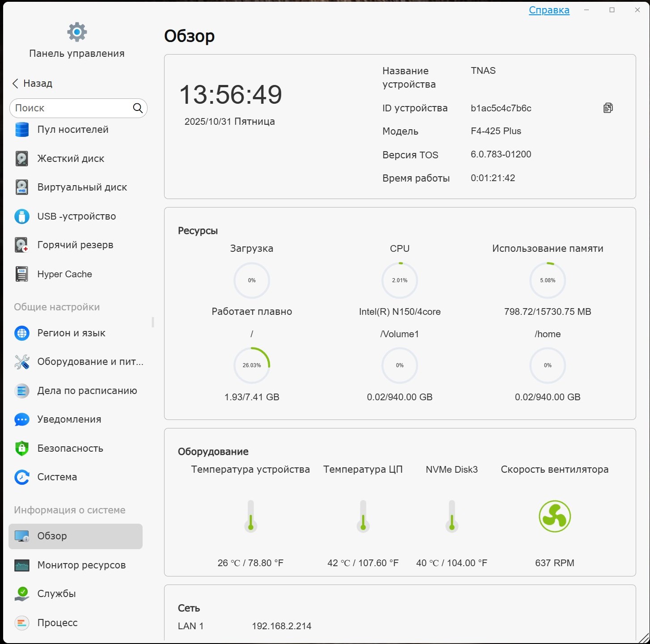Click the processor label Intel(R) N150/4core
650x644 pixels.
[x=400, y=312]
